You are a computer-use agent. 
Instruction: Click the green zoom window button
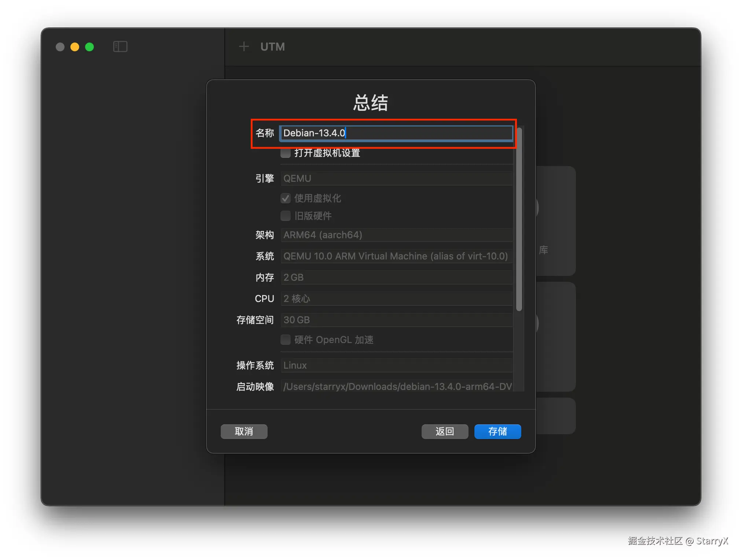pos(89,47)
